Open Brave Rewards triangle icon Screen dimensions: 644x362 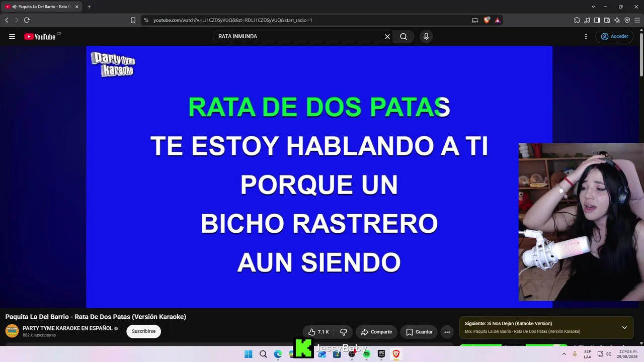click(x=497, y=20)
